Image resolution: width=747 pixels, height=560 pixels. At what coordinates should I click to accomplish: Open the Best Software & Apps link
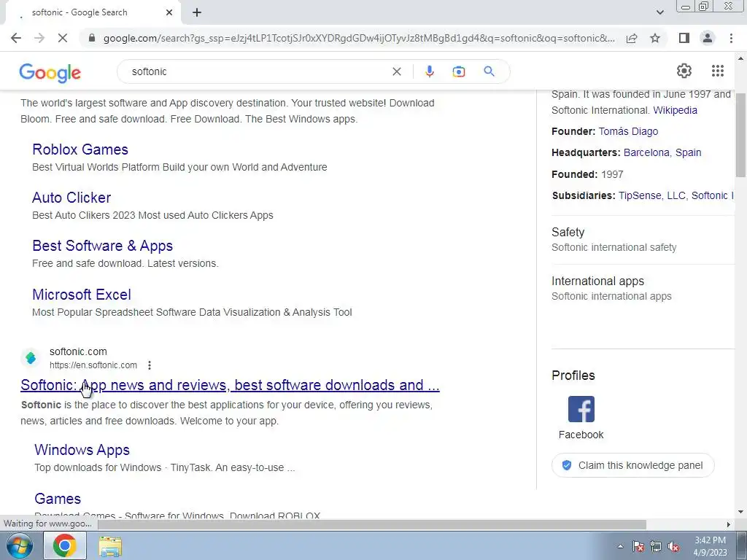(x=102, y=246)
